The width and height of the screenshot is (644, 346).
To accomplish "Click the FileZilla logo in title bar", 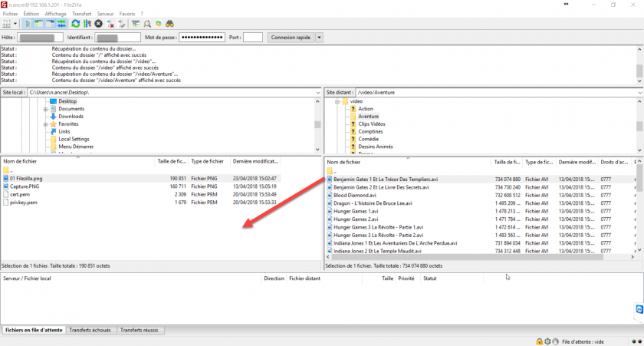I will (4, 5).
